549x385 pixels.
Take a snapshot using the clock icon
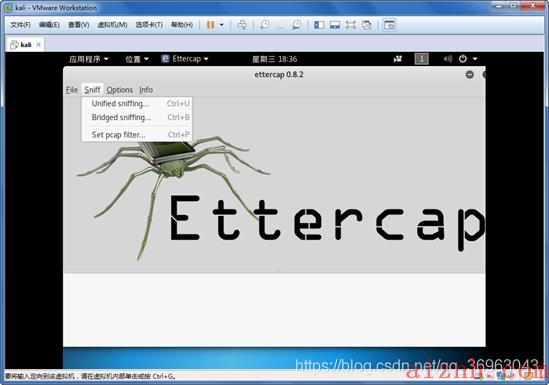pos(265,25)
